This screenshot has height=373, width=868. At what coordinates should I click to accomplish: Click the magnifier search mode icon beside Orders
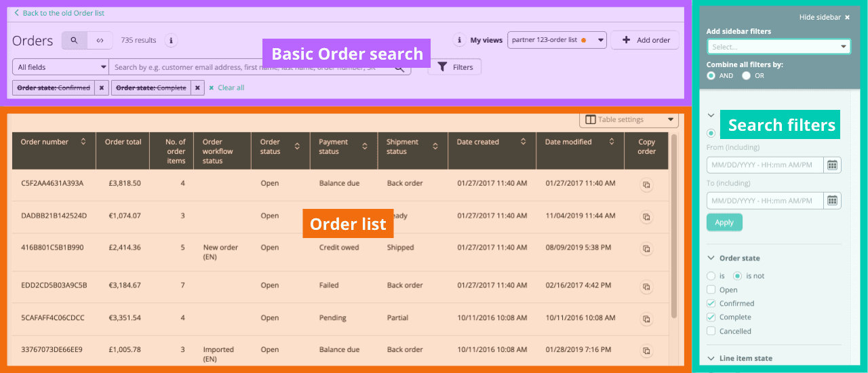pyautogui.click(x=74, y=41)
